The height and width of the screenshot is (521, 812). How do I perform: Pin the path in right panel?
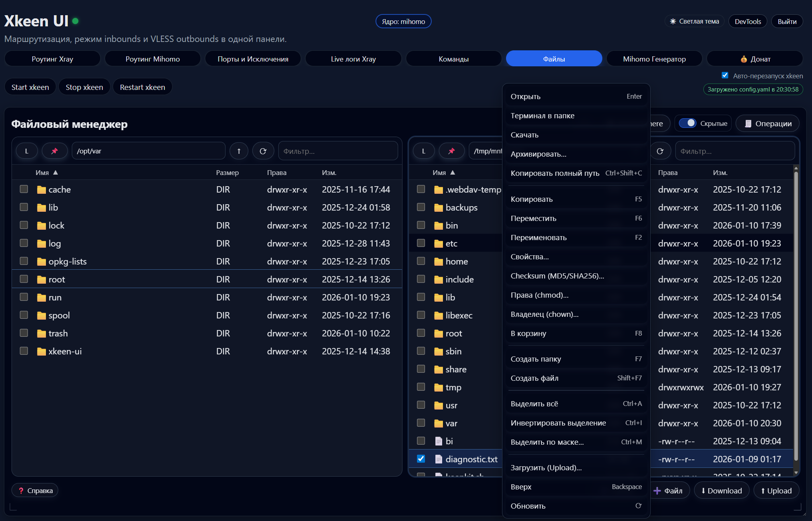452,151
